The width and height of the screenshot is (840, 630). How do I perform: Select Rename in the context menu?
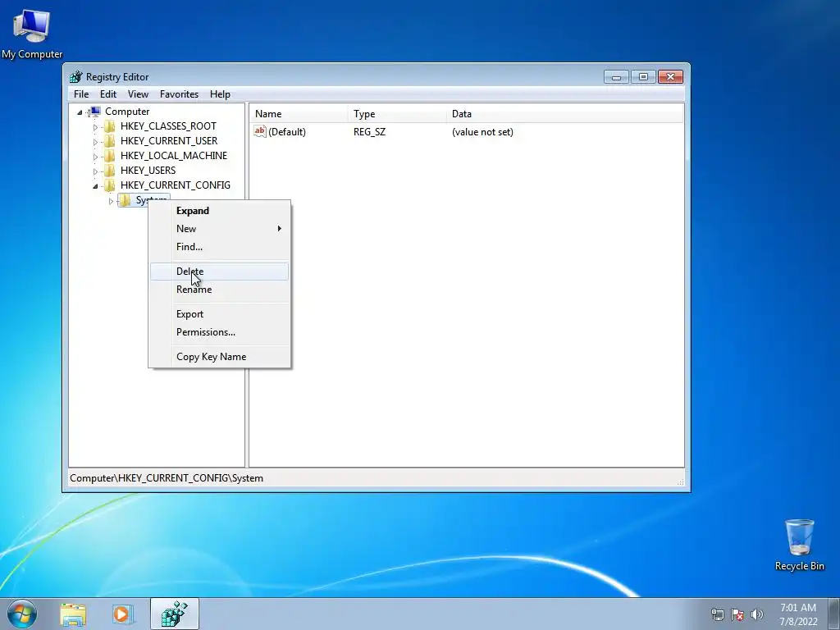point(219,290)
